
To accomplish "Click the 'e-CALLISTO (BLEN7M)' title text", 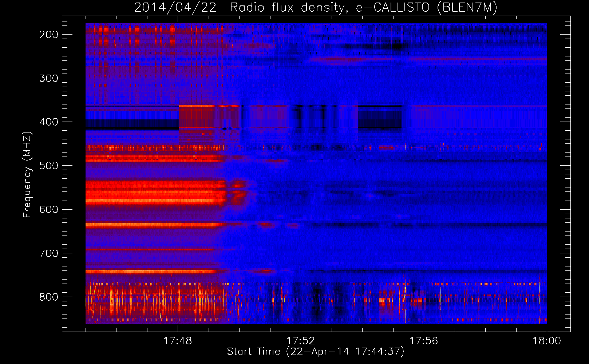I will click(x=426, y=8).
